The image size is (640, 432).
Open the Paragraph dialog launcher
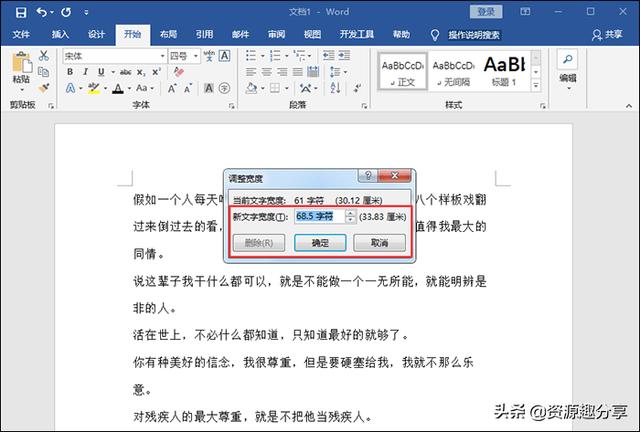[364, 106]
